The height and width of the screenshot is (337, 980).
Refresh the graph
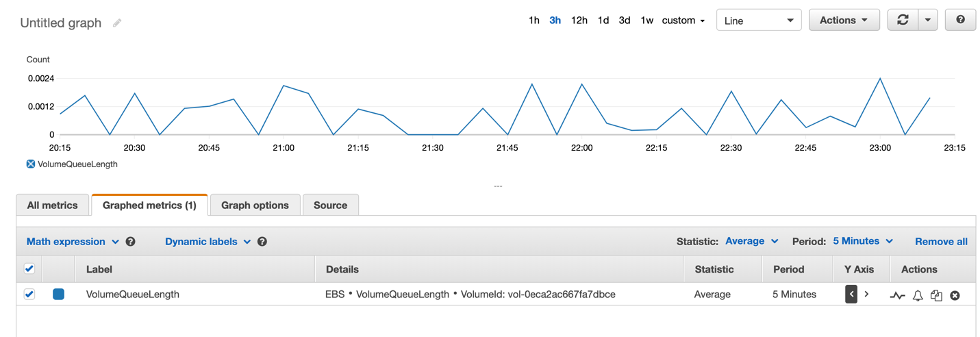click(903, 20)
